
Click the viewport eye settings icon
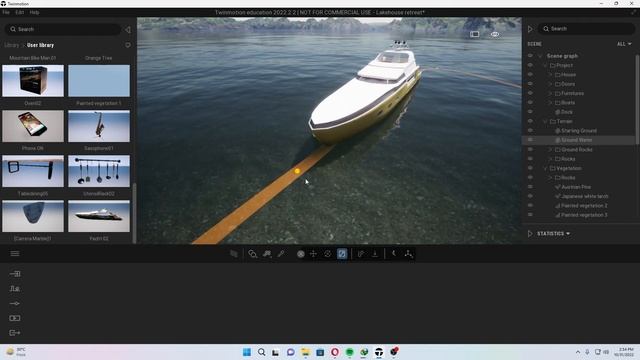495,34
